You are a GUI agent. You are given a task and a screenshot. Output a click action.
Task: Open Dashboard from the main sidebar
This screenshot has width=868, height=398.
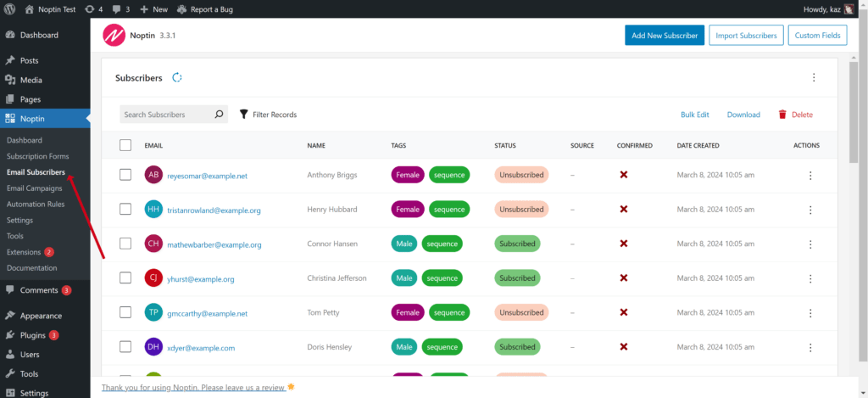pos(39,35)
